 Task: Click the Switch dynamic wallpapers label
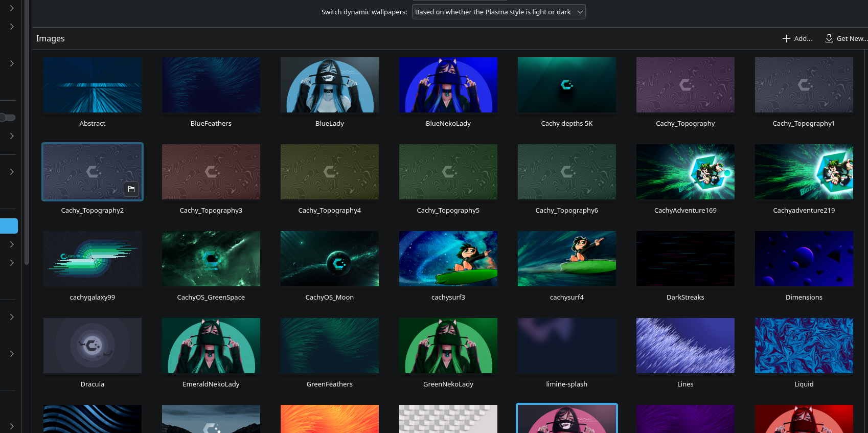pyautogui.click(x=364, y=12)
